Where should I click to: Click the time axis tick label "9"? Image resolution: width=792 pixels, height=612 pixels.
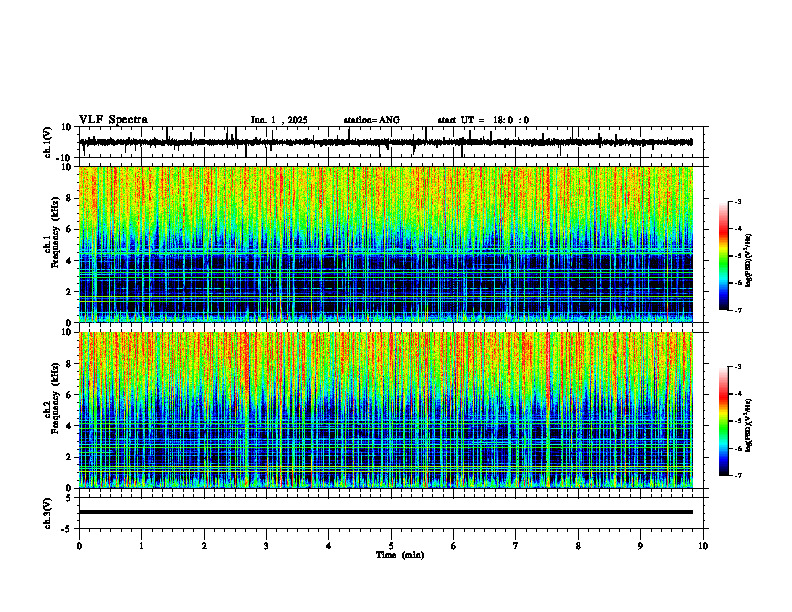coord(640,546)
